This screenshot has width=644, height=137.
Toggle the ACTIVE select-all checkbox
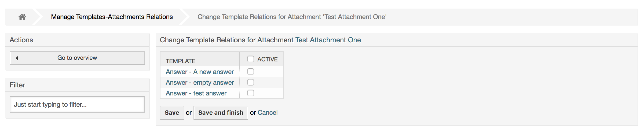coord(251,59)
